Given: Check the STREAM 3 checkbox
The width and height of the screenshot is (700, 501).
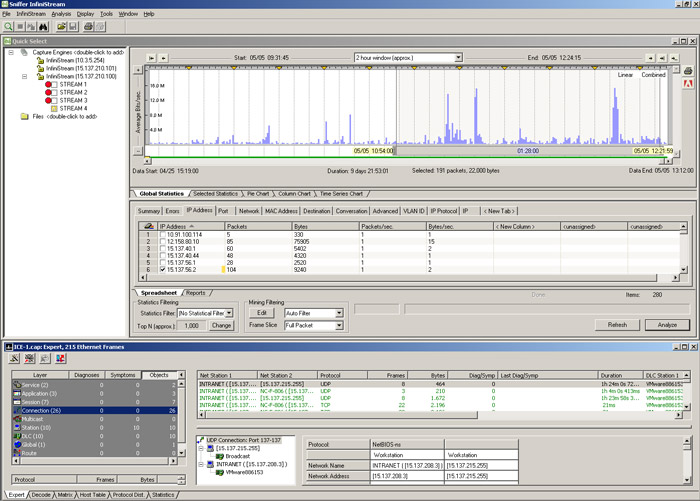Looking at the screenshot, I should coord(54,100).
